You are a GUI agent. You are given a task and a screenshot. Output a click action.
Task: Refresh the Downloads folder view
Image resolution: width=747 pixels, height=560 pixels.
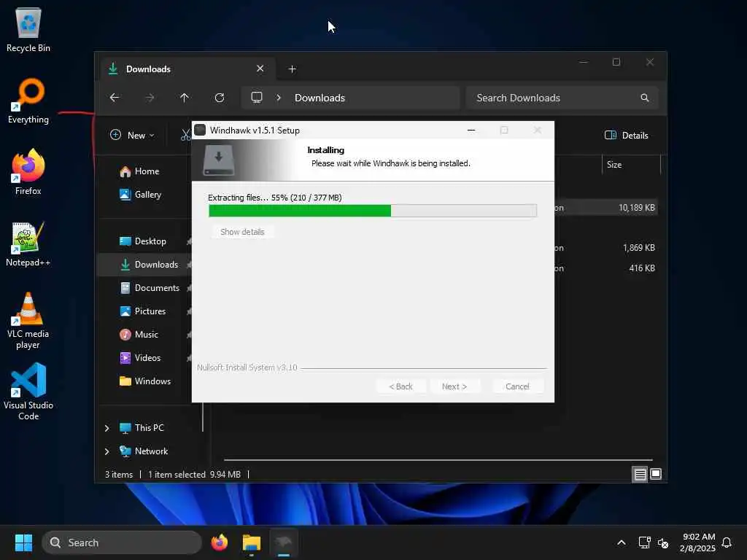tap(220, 98)
